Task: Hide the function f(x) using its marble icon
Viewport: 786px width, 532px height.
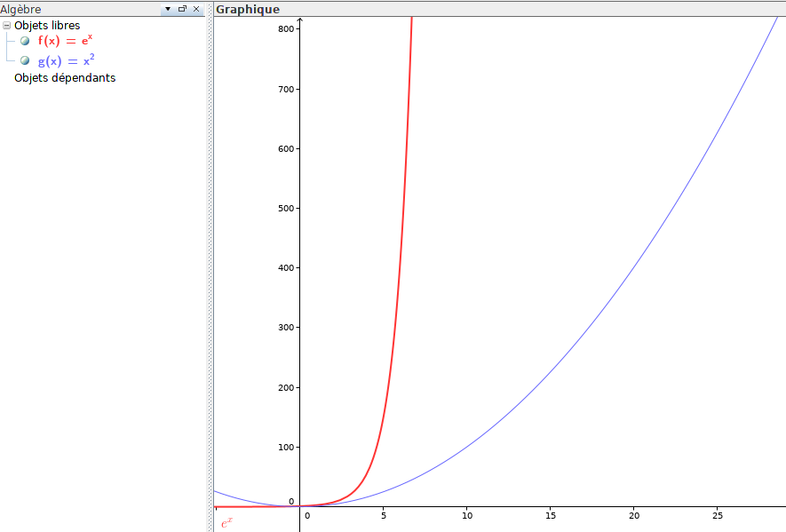Action: point(25,40)
